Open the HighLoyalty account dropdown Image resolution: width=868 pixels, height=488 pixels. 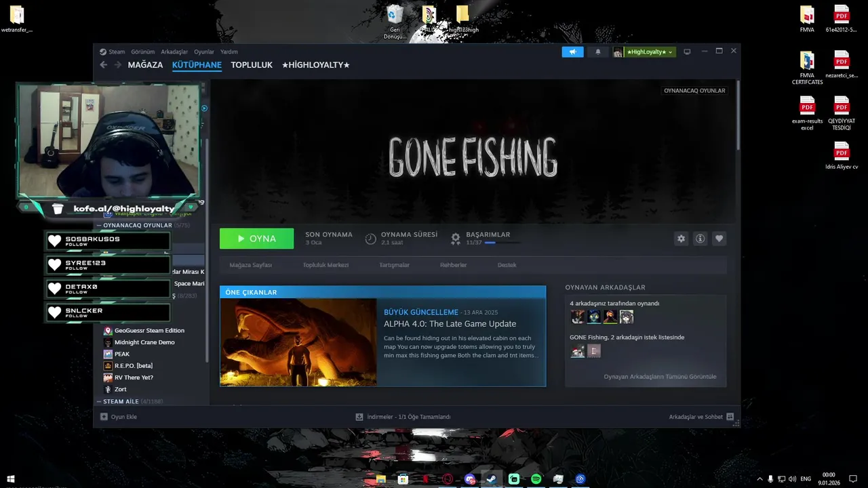pos(644,52)
